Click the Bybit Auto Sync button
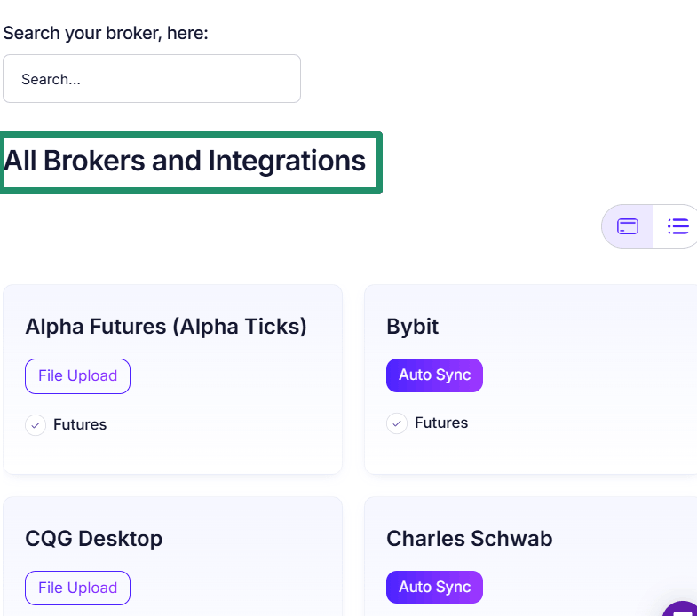697x616 pixels. tap(434, 375)
